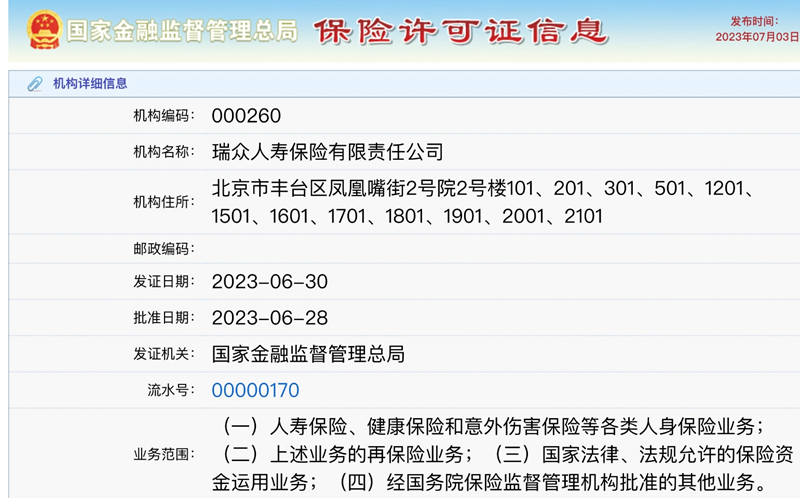Select the institution code 000260
The height and width of the screenshot is (498, 800).
pos(246,116)
